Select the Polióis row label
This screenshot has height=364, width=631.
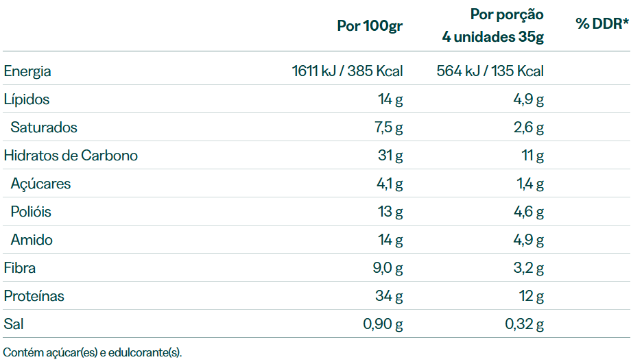(31, 212)
